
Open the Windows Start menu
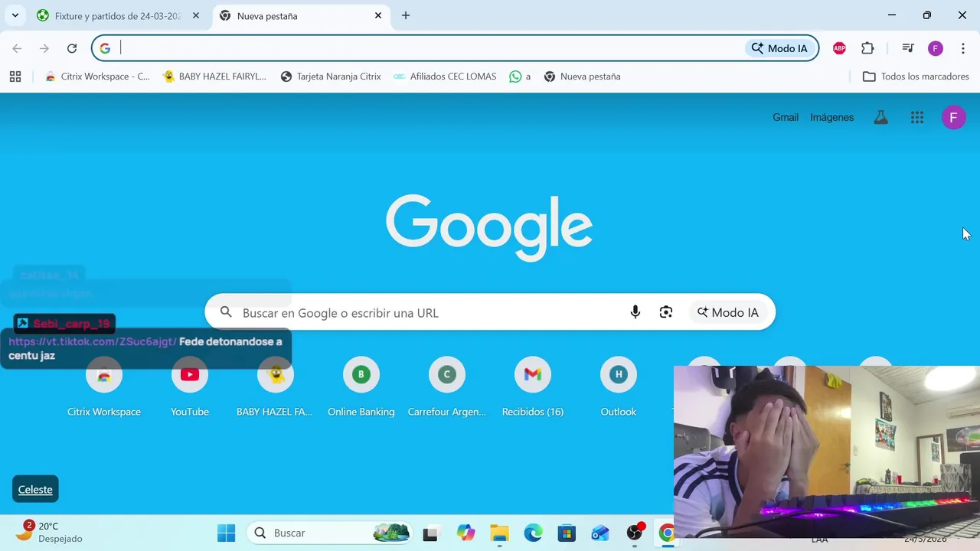click(227, 533)
